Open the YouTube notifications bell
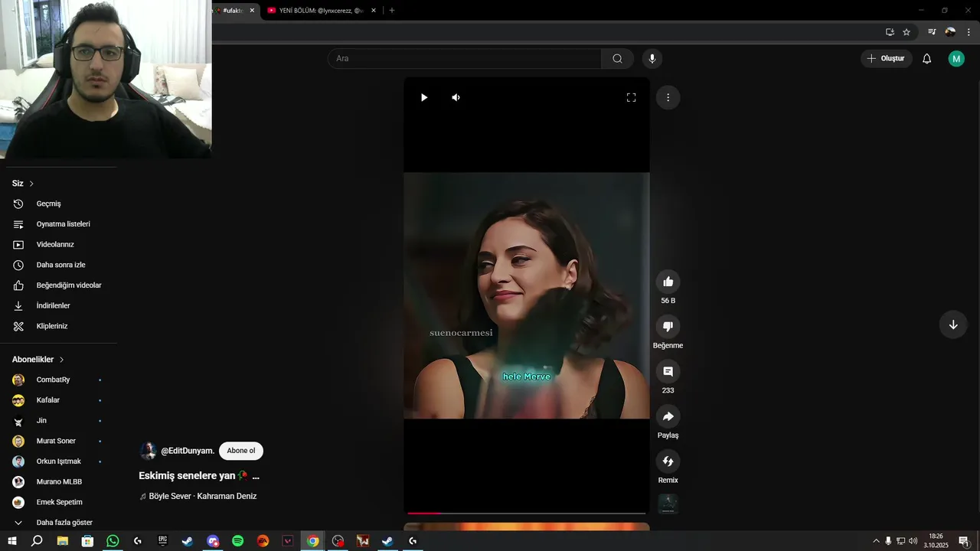 (x=926, y=58)
